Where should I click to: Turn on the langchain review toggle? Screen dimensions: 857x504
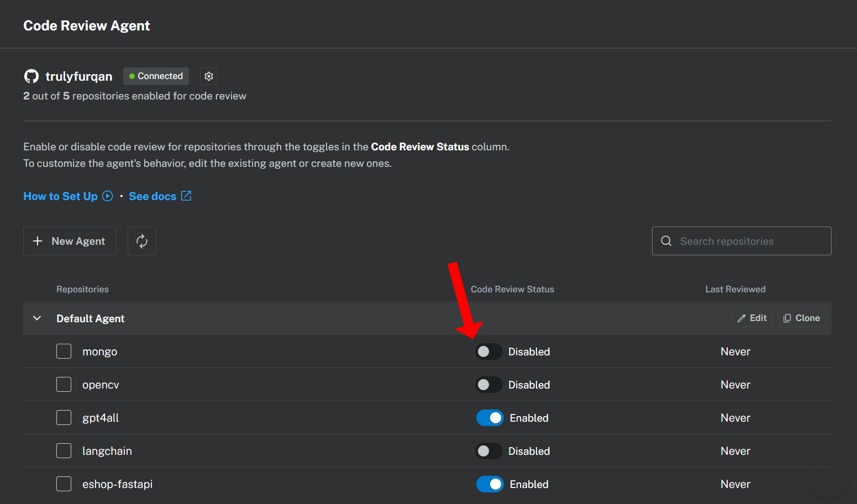tap(489, 451)
